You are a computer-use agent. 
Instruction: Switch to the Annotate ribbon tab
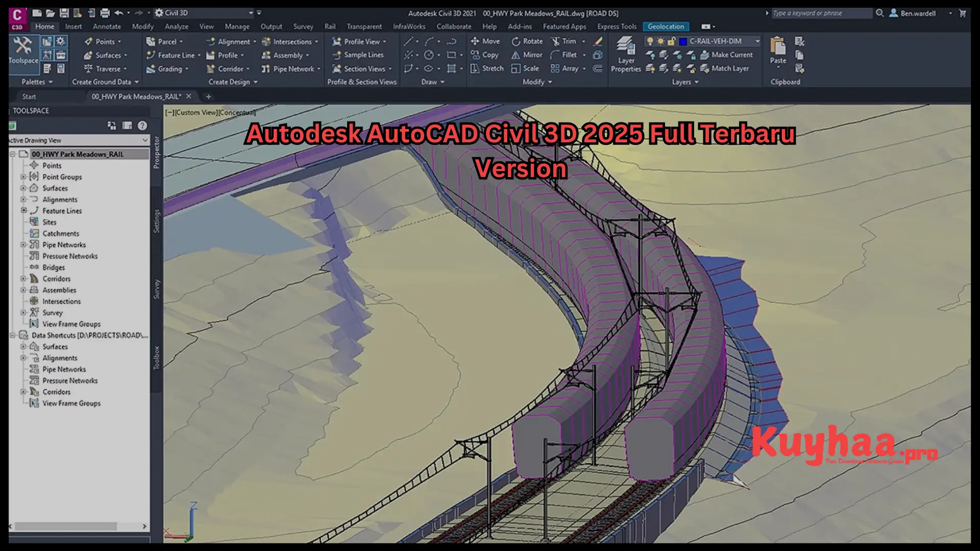107,26
